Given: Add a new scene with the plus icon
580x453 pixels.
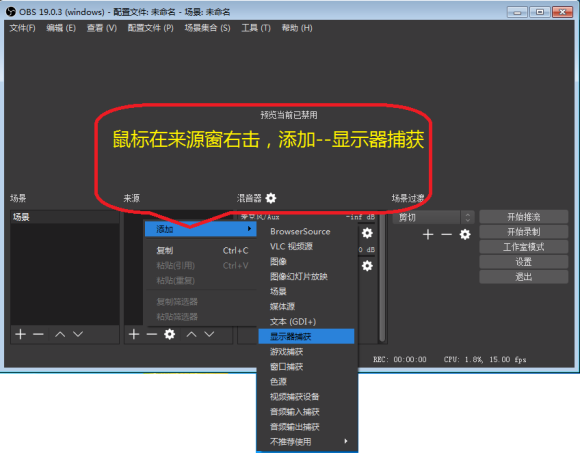Looking at the screenshot, I should 20,334.
